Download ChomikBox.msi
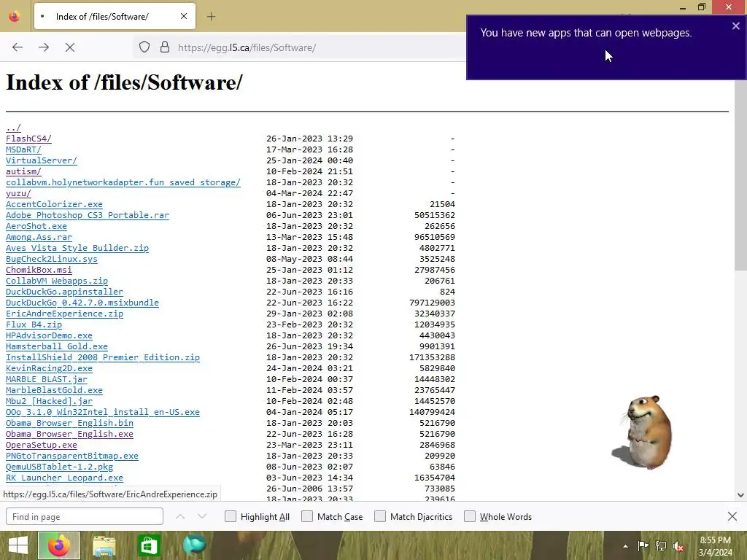The width and height of the screenshot is (747, 560). pos(39,270)
